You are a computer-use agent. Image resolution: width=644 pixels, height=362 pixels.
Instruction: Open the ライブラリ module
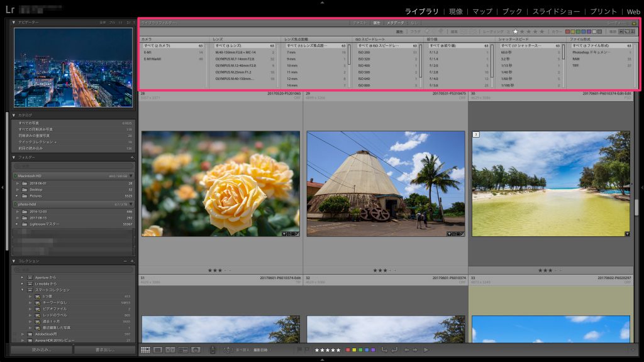pos(422,11)
